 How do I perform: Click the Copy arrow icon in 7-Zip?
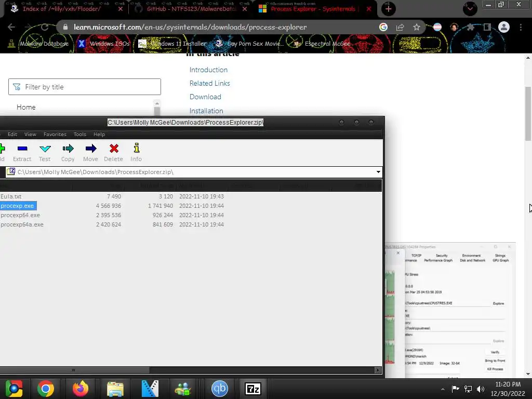click(x=68, y=149)
